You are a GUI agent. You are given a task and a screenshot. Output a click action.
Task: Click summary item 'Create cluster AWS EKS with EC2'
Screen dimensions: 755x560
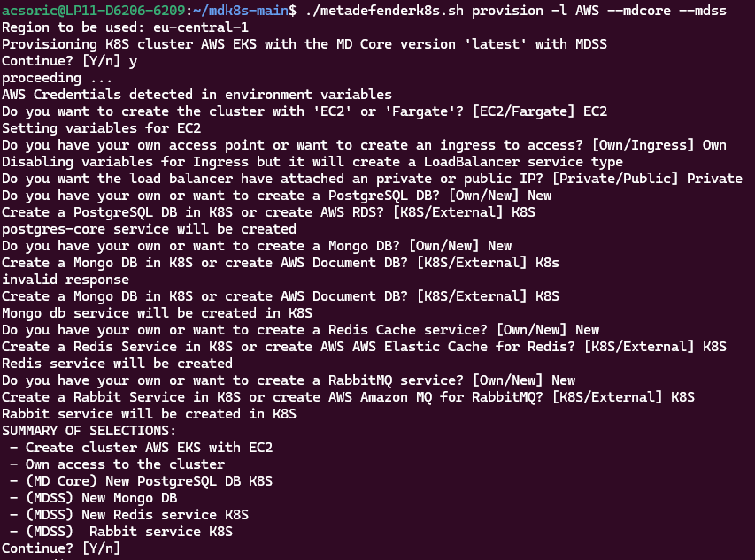[x=150, y=448]
